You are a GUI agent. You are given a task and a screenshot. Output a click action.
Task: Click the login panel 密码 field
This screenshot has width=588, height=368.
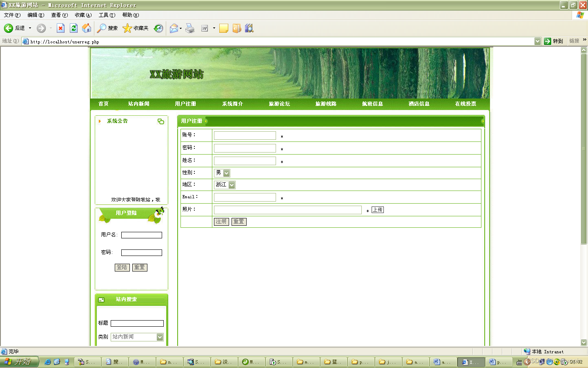(142, 253)
